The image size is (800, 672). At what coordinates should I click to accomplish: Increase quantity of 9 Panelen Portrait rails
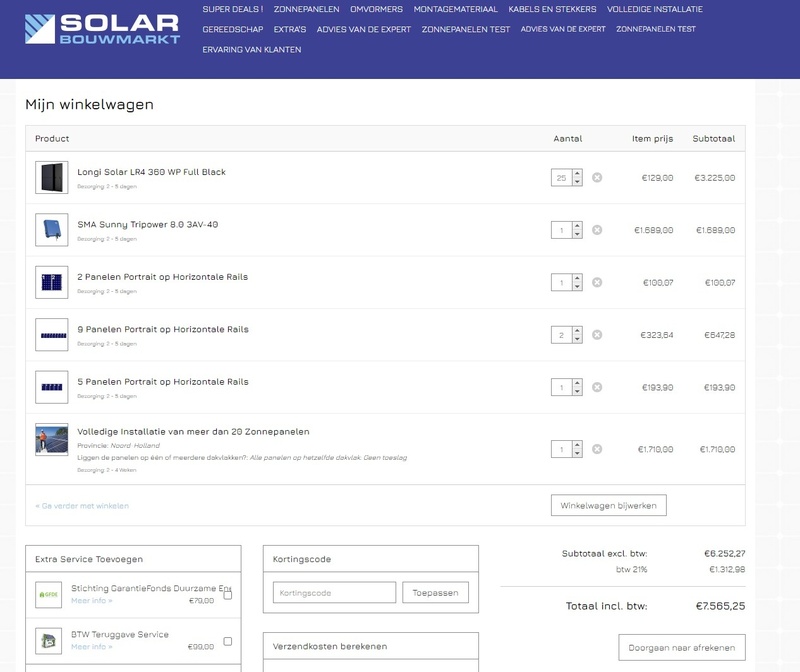(x=577, y=331)
